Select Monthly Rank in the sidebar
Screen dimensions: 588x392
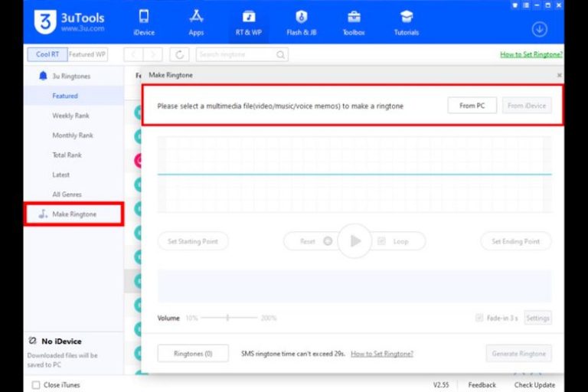(x=73, y=135)
